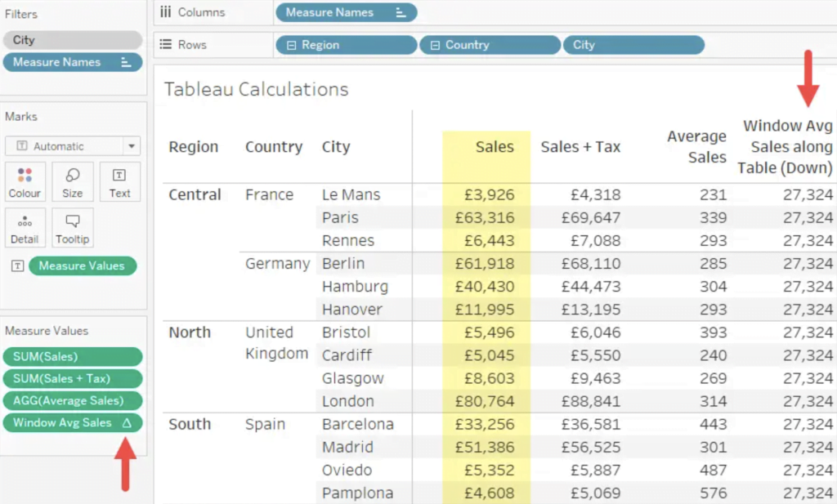Select the Barcelona city label
The image size is (837, 504).
tap(358, 424)
